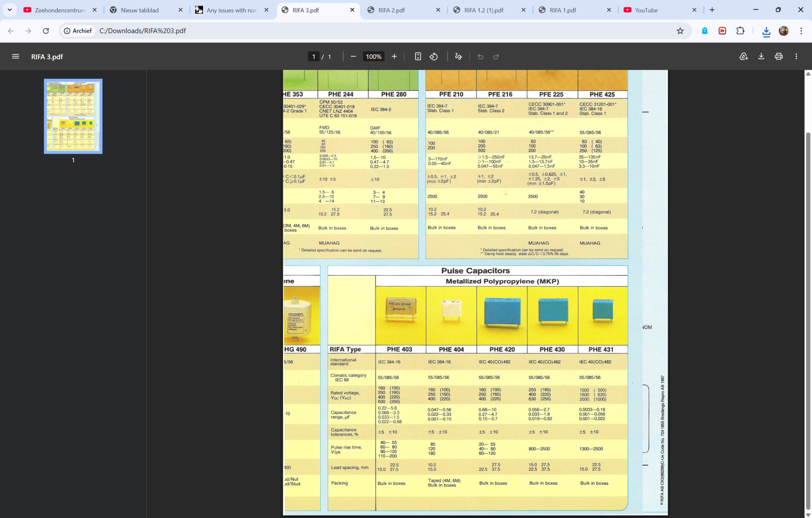Reload the current page
This screenshot has width=812, height=518.
pyautogui.click(x=46, y=31)
